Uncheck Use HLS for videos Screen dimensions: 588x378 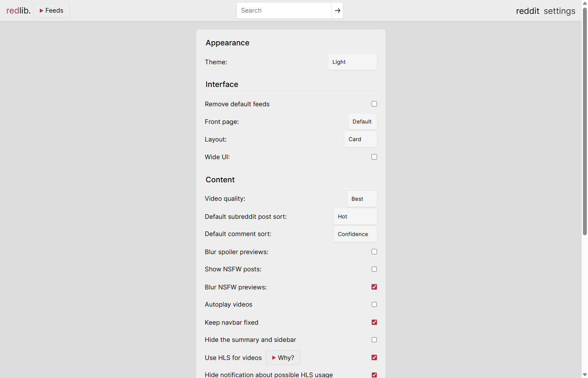coord(374,357)
